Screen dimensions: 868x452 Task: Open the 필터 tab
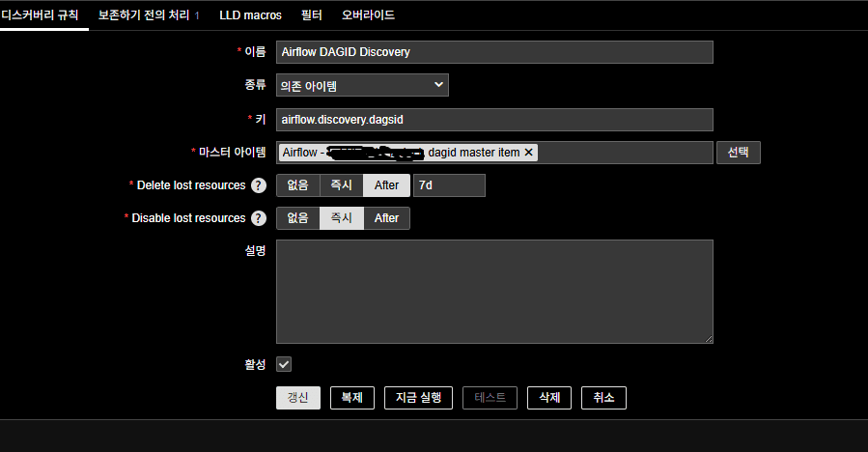pos(312,15)
